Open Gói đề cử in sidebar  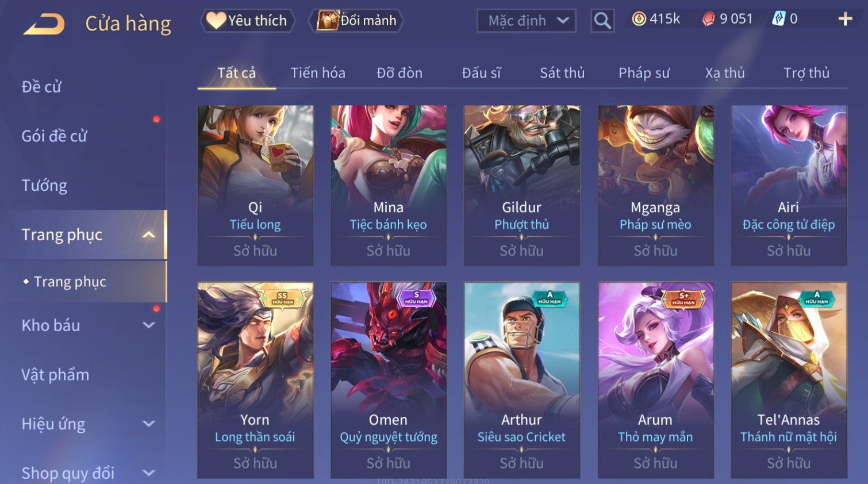coord(54,136)
